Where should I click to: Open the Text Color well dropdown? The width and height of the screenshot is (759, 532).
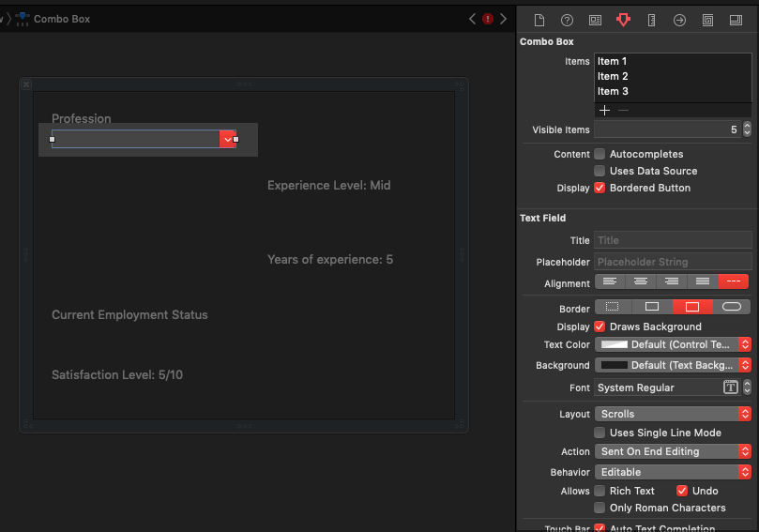(673, 344)
